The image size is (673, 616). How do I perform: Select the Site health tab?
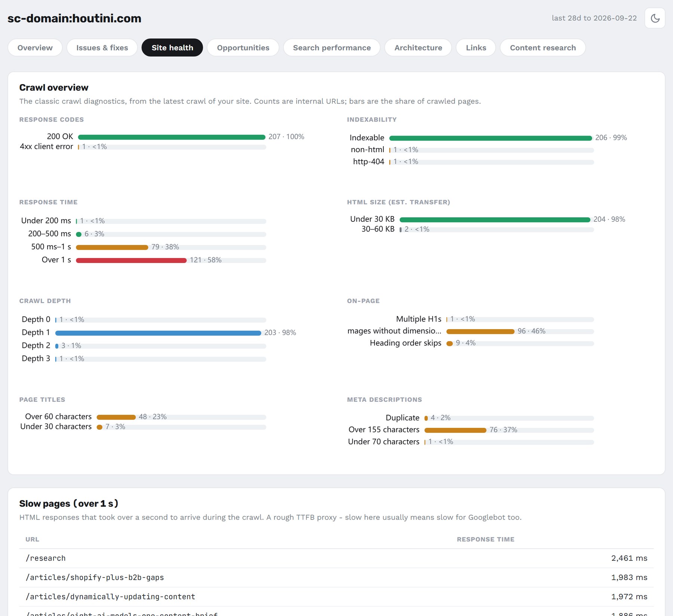coord(172,47)
